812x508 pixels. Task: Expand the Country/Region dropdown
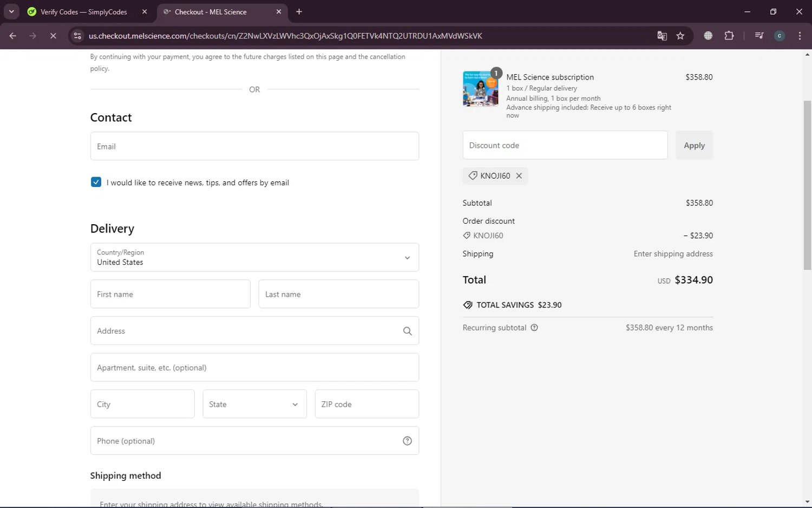[x=254, y=257]
